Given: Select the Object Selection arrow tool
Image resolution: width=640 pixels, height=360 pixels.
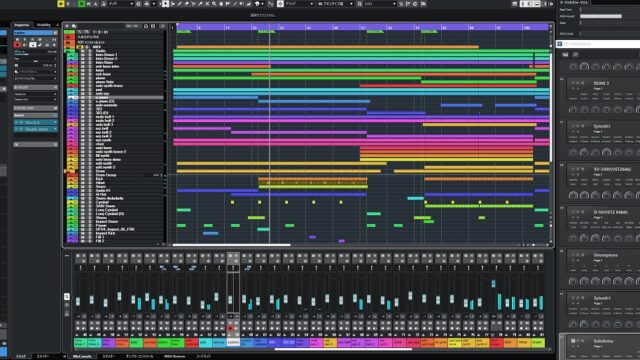Looking at the screenshot, I should click(x=165, y=4).
